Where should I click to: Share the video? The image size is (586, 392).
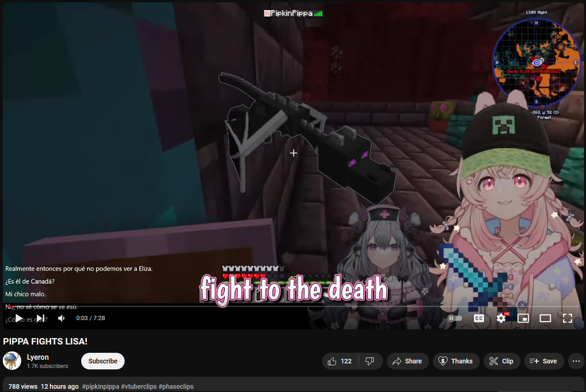(407, 361)
